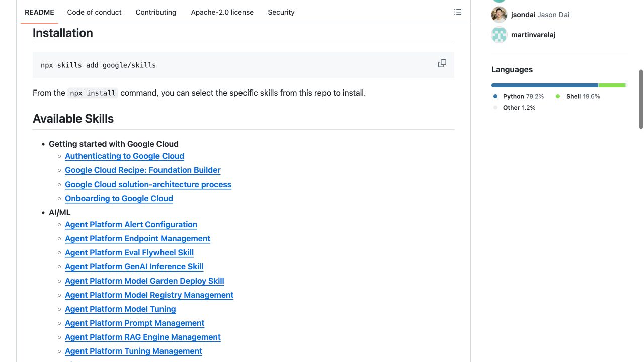Image resolution: width=644 pixels, height=362 pixels.
Task: Open Google Cloud solution-architecture process link
Action: 148,184
